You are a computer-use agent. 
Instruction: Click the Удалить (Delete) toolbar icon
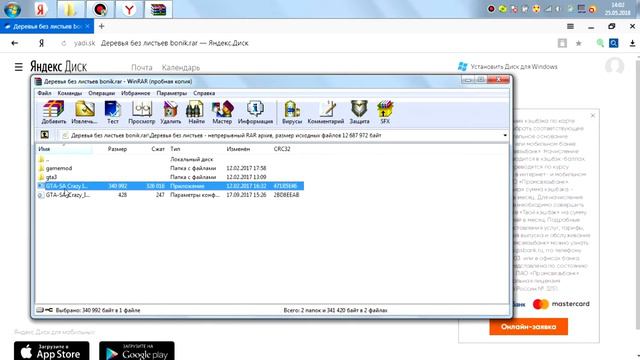pyautogui.click(x=171, y=112)
